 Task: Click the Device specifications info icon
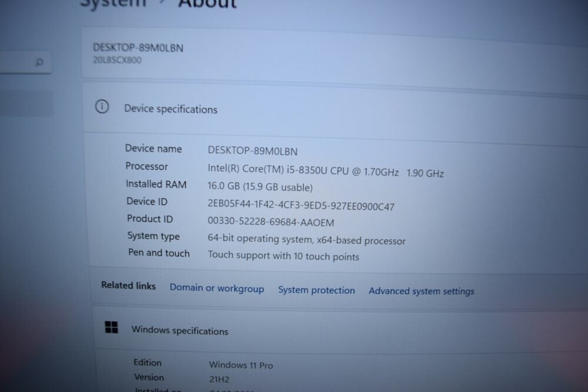coord(102,107)
